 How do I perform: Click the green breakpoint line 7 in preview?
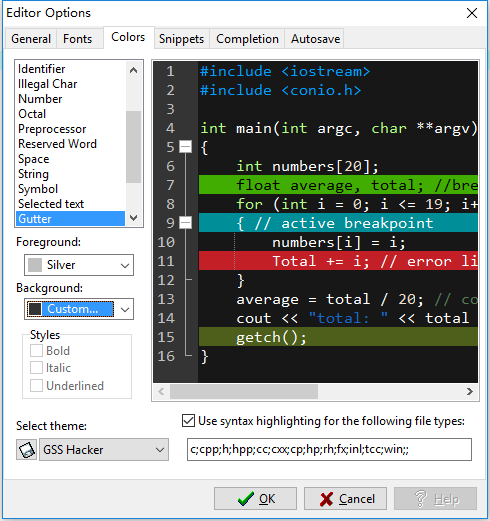338,185
